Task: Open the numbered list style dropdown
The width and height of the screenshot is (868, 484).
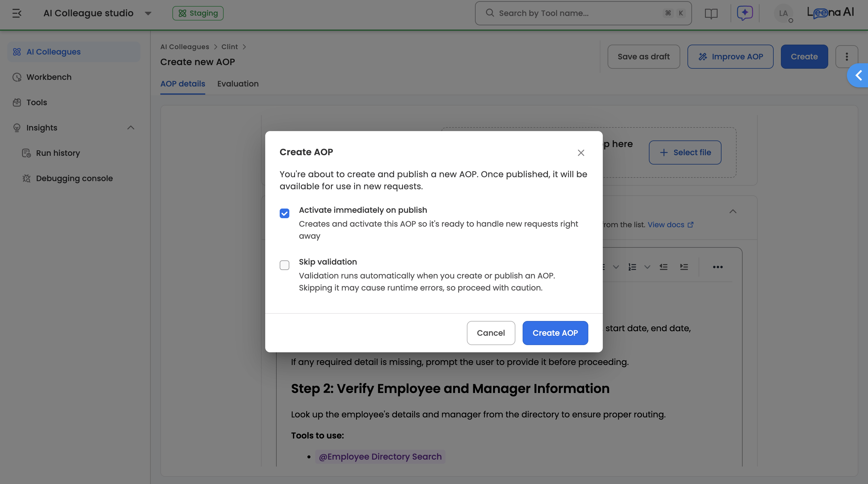Action: click(647, 267)
